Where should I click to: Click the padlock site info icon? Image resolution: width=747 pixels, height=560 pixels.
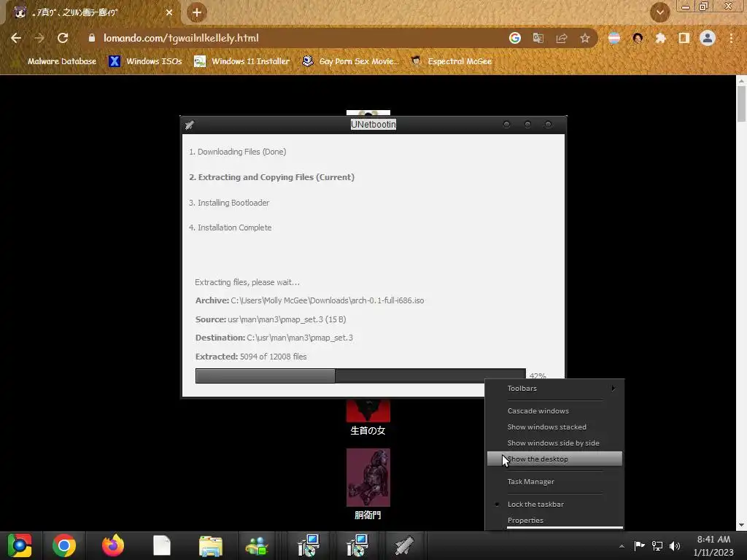click(92, 38)
